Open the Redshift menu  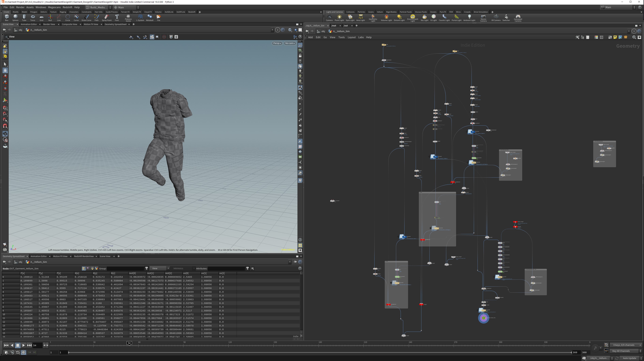[67, 7]
